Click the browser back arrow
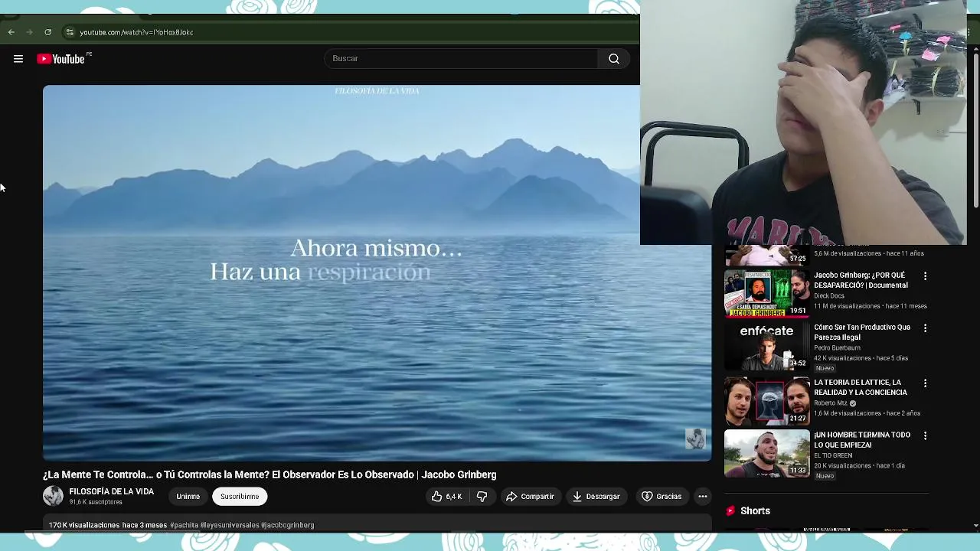The width and height of the screenshot is (980, 551). point(11,32)
